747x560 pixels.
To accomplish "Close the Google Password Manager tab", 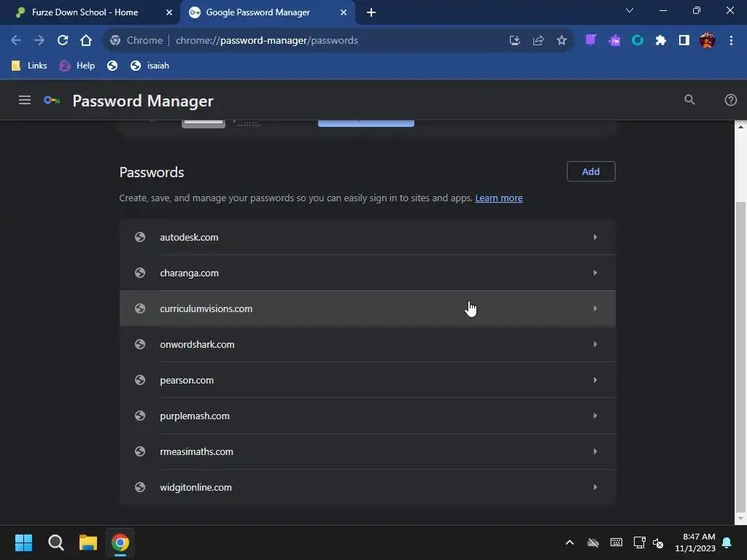I will (344, 12).
